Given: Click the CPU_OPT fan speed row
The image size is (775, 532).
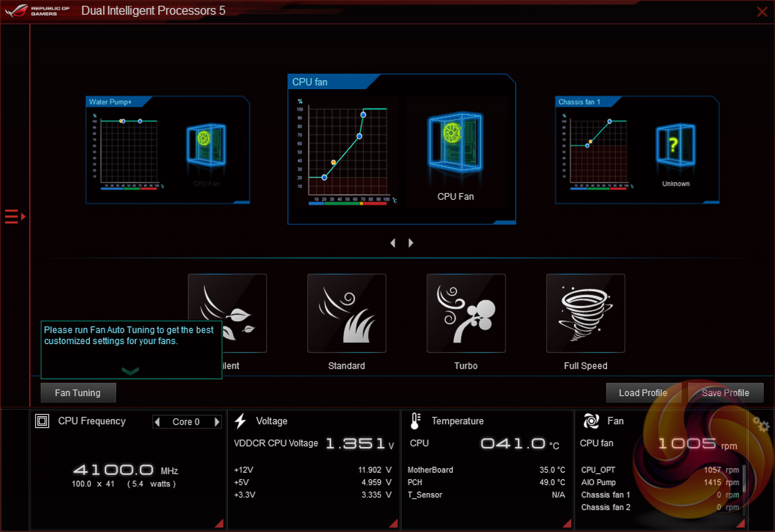Looking at the screenshot, I should tap(660, 470).
